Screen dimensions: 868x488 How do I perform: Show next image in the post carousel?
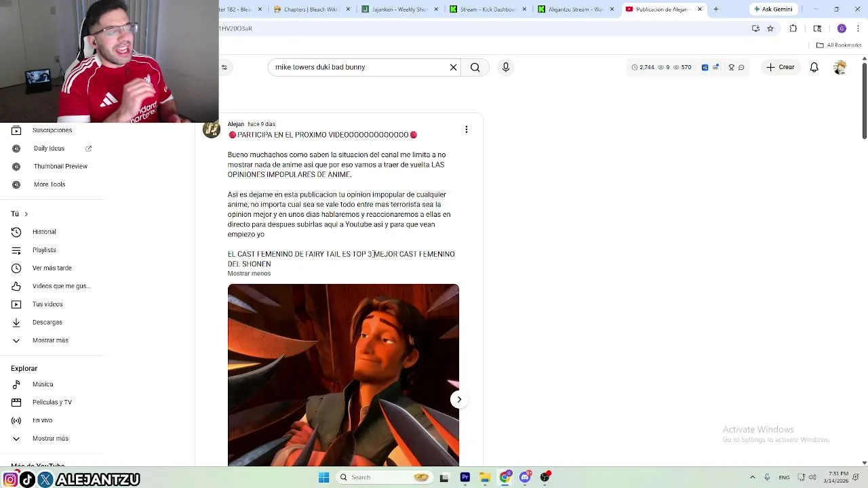[x=459, y=399]
